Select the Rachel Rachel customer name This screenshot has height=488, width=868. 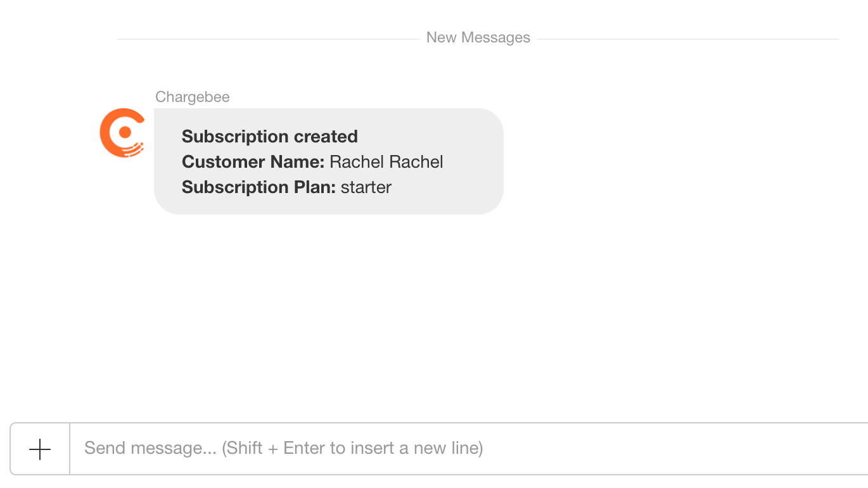(386, 162)
